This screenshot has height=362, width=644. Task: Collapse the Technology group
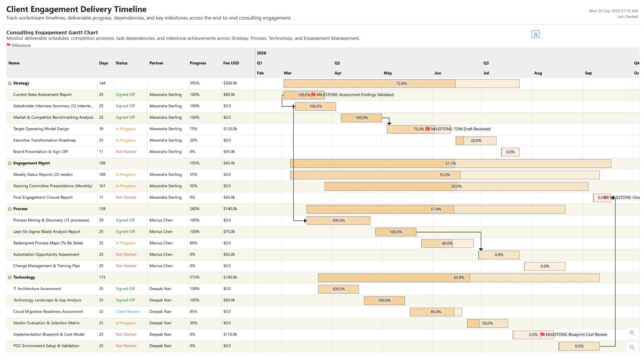coord(10,277)
